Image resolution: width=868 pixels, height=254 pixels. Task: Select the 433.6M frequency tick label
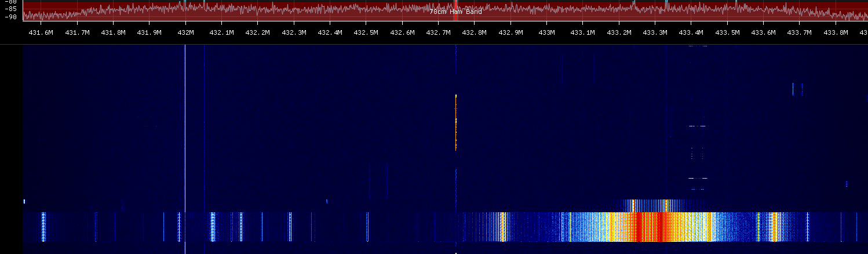click(x=763, y=32)
